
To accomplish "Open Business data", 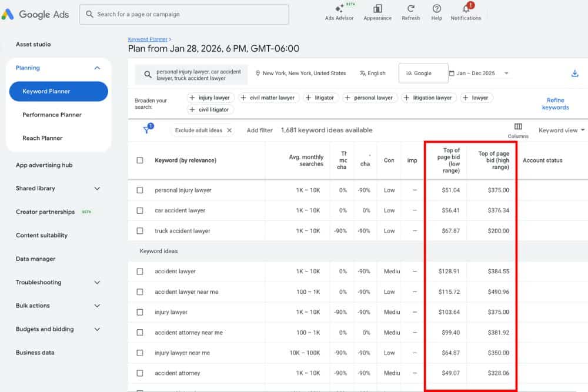I will pyautogui.click(x=35, y=353).
